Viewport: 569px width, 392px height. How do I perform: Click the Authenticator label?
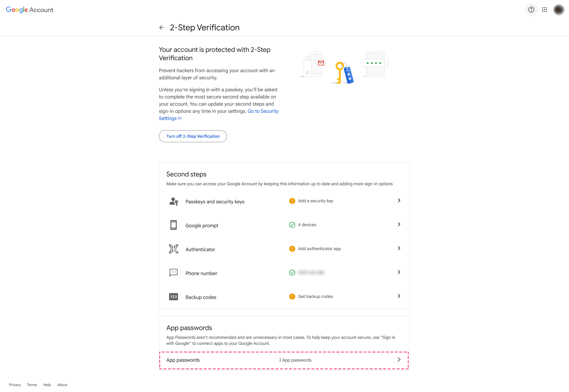(x=200, y=249)
